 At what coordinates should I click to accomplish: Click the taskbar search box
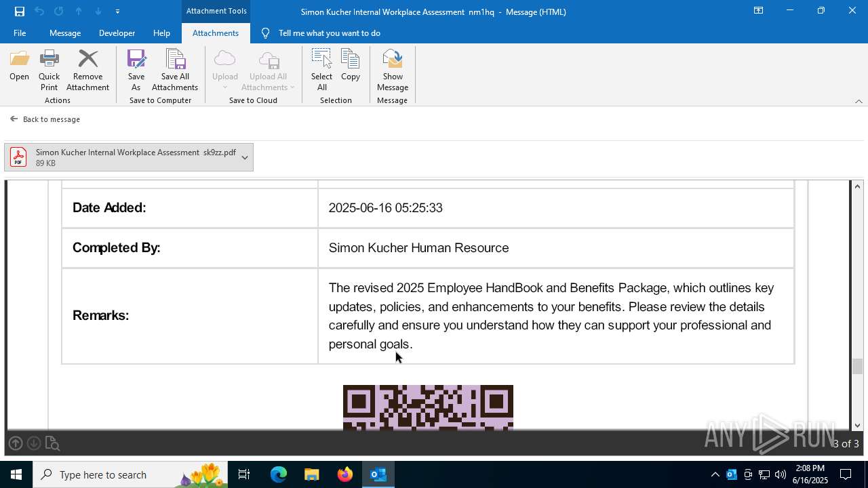pyautogui.click(x=131, y=474)
